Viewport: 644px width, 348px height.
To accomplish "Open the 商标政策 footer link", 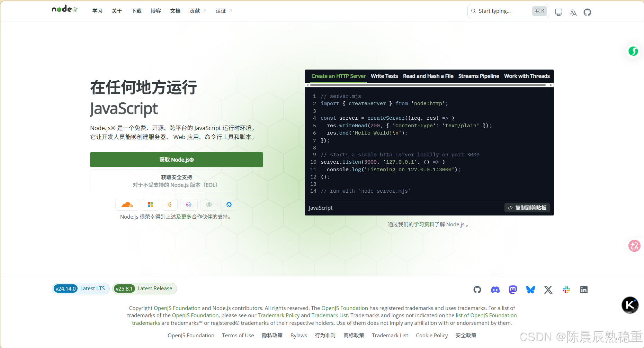I will click(x=354, y=336).
